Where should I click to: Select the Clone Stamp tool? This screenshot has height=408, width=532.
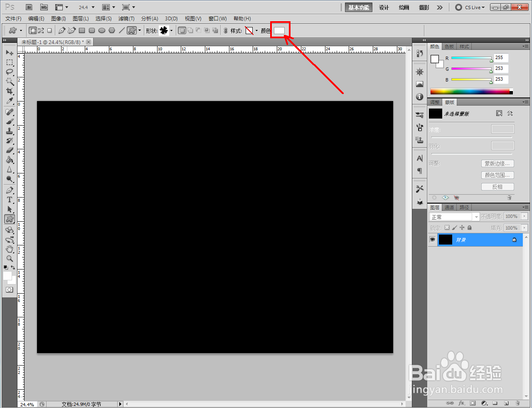[10, 131]
